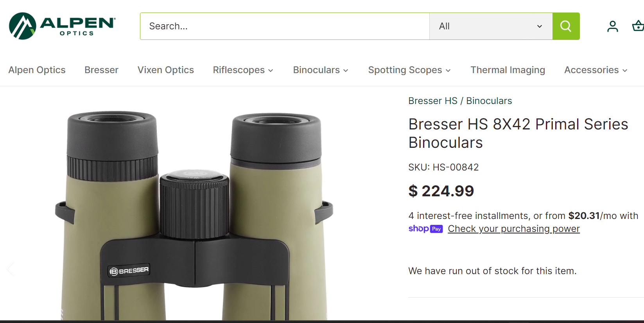
Task: Open the account icon
Action: (612, 26)
